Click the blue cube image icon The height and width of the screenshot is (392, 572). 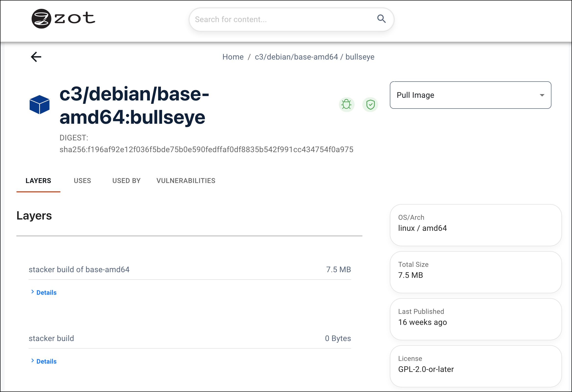click(x=39, y=105)
